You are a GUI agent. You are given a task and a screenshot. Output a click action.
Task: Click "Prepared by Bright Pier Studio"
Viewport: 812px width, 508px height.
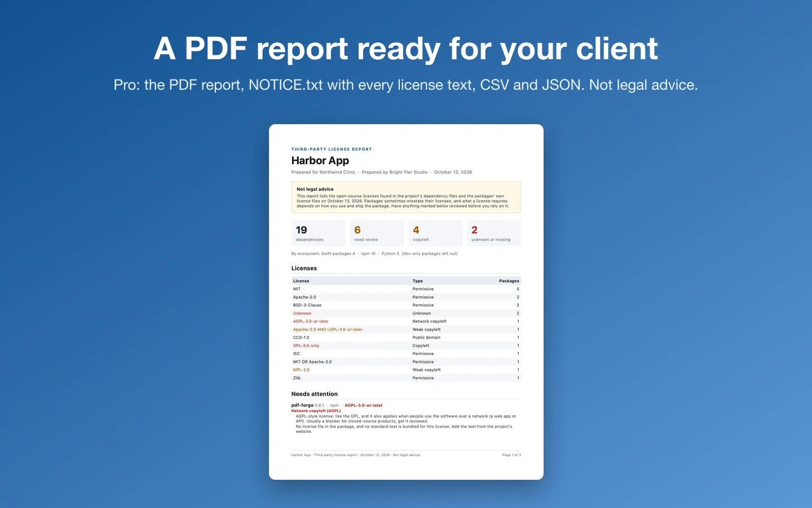(395, 172)
